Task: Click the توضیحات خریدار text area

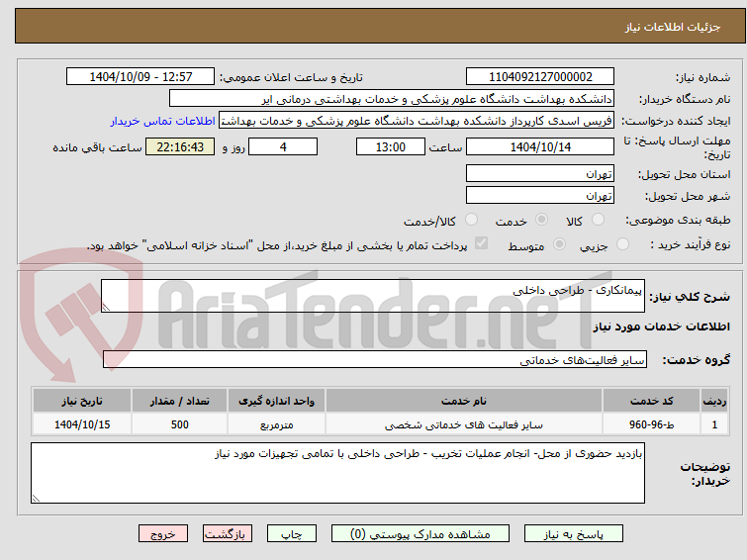Action: coord(337,473)
